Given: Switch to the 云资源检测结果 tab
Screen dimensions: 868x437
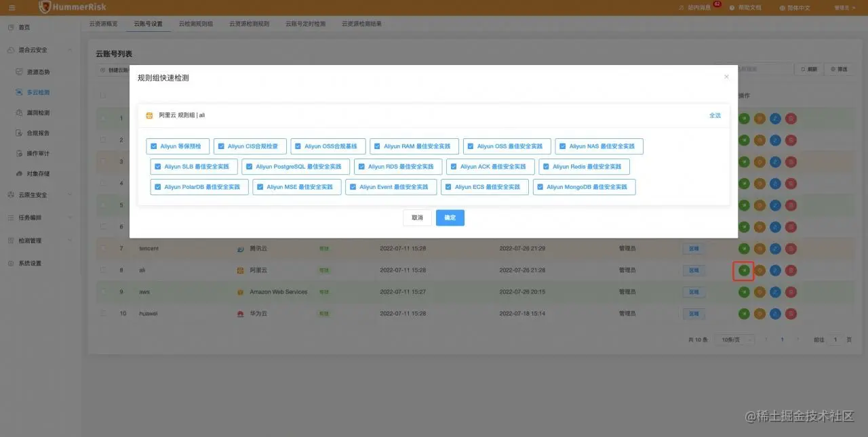Looking at the screenshot, I should 361,23.
